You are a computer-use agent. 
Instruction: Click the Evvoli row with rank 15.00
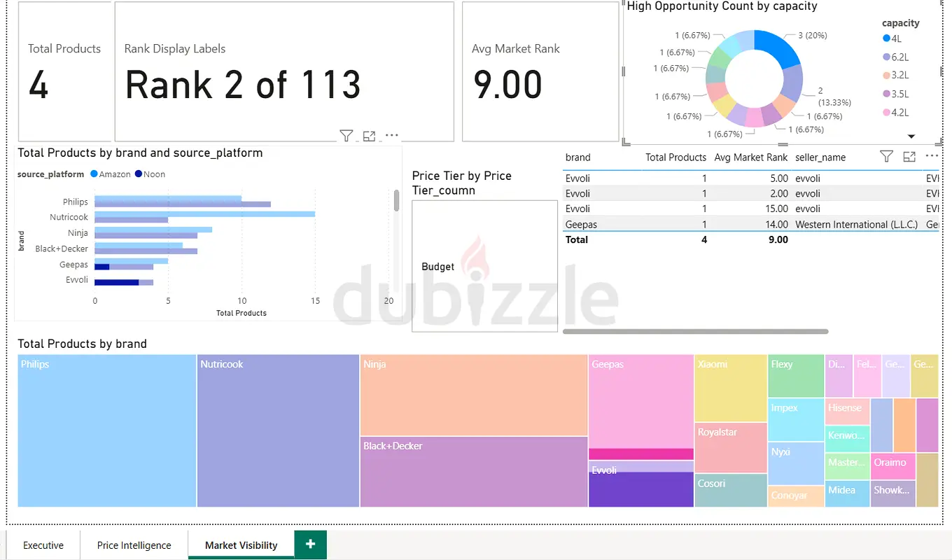pos(751,209)
